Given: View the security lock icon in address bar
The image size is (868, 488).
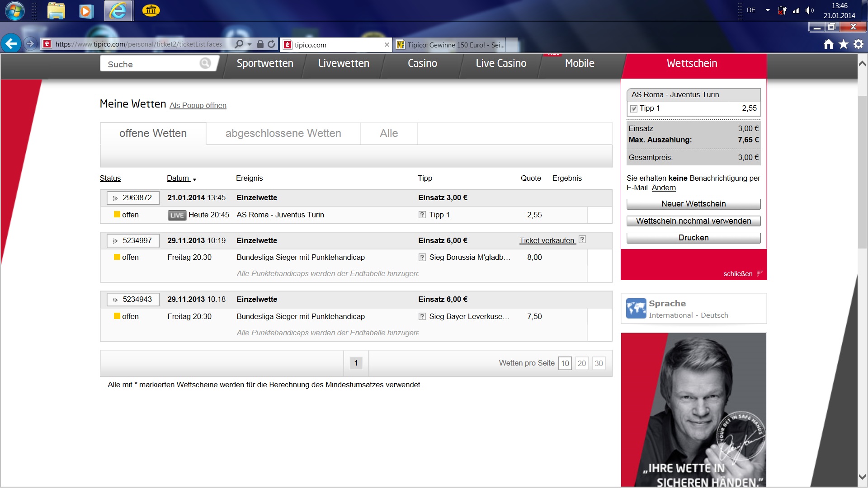Looking at the screenshot, I should (x=260, y=44).
